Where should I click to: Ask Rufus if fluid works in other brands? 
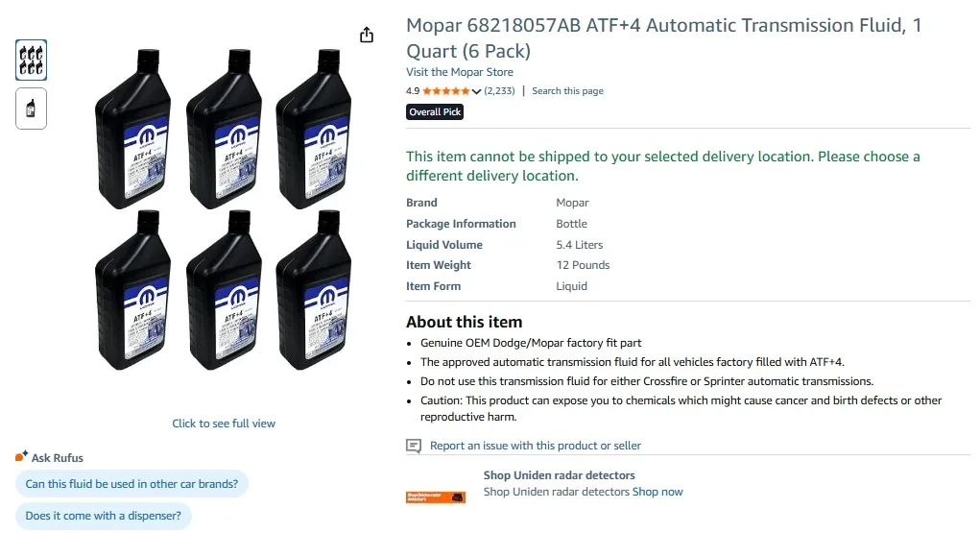click(131, 484)
